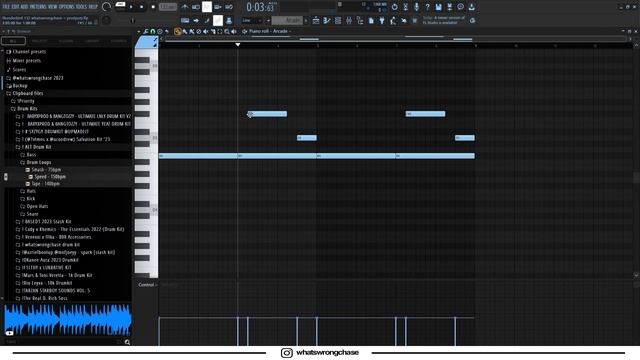The width and height of the screenshot is (640, 360).
Task: Select the ALL browser tab
Action: 13,41
